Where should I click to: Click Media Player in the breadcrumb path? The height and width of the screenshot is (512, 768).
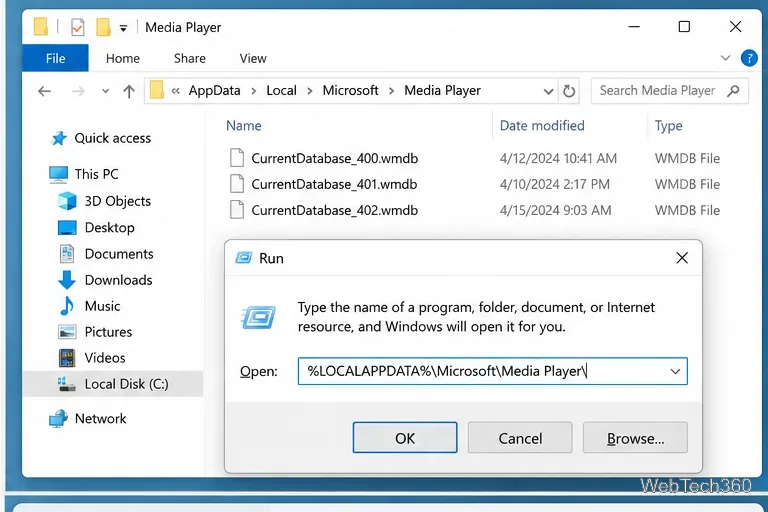tap(442, 91)
